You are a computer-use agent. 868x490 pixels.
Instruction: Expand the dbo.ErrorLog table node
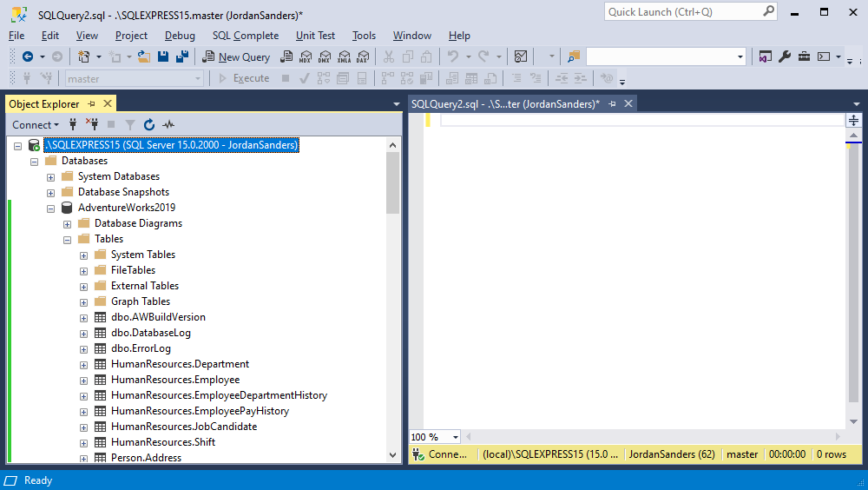[83, 349]
